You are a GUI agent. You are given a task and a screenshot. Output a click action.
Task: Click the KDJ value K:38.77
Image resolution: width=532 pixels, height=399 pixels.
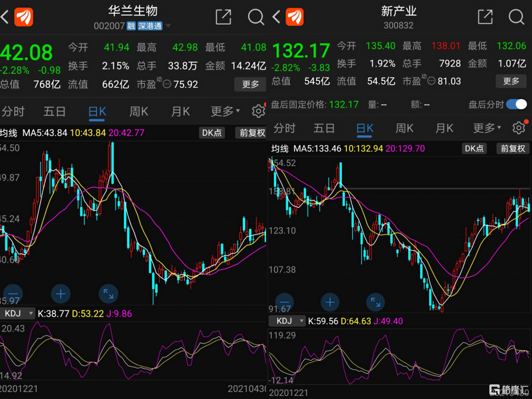coord(53,313)
